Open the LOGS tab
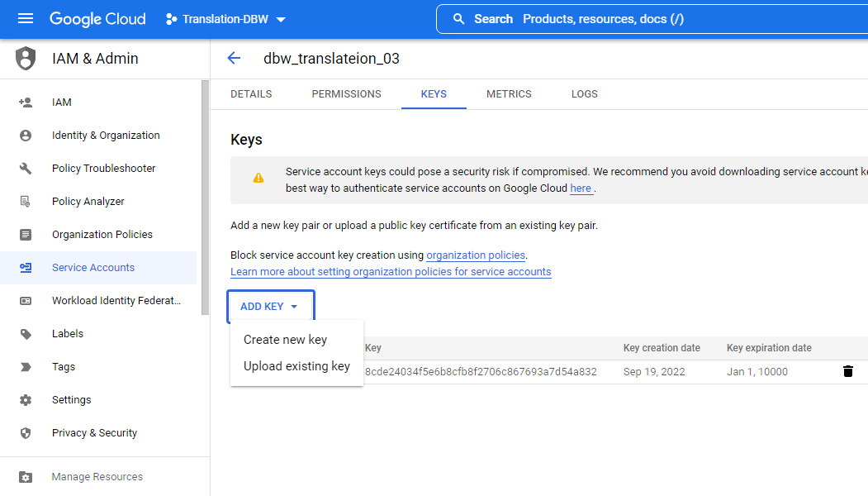 (x=585, y=94)
